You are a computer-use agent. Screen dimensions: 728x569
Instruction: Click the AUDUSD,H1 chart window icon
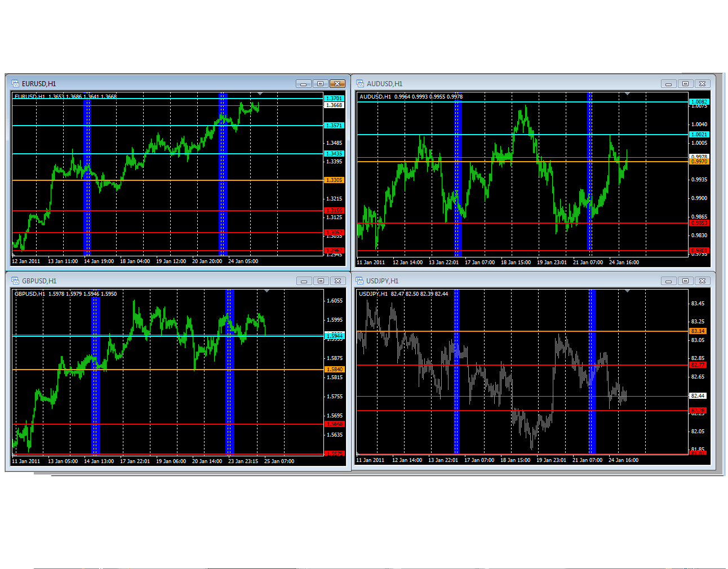(360, 83)
